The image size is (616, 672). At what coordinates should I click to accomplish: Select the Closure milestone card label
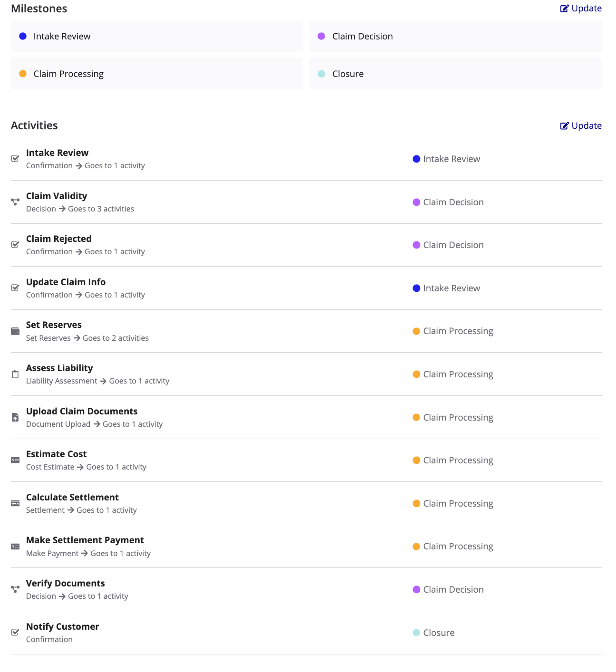pyautogui.click(x=348, y=74)
